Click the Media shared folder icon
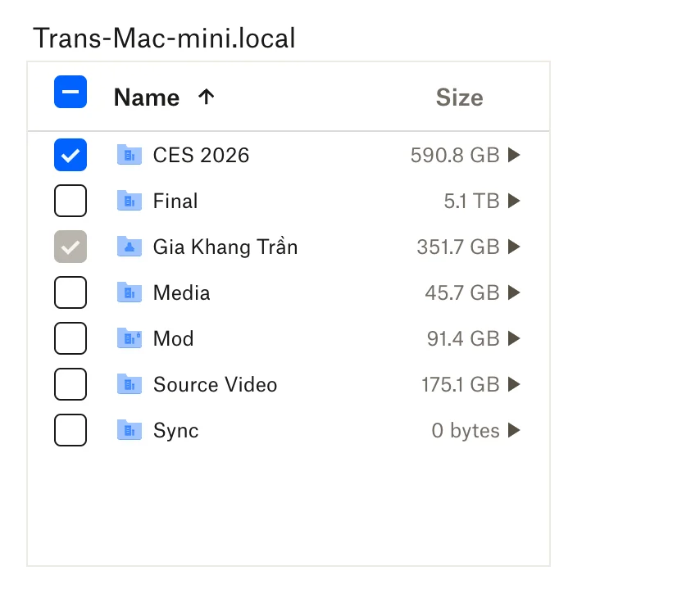The image size is (700, 598). coord(130,292)
